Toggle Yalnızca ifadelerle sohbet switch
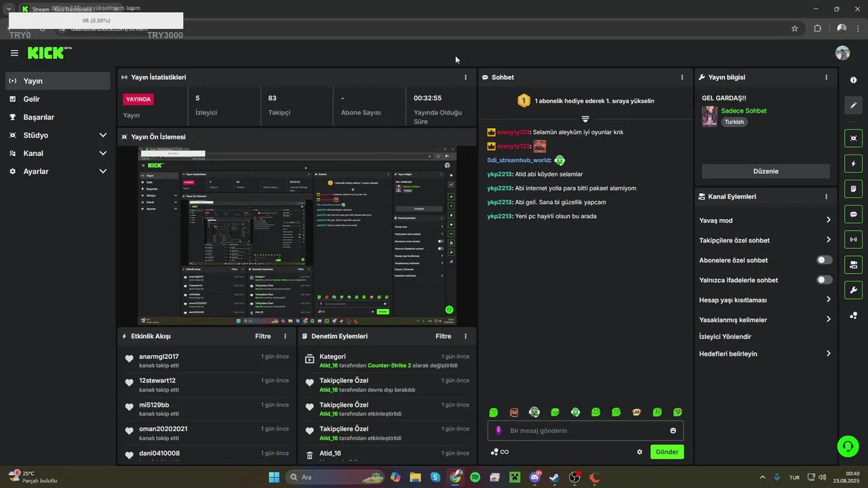 [825, 280]
